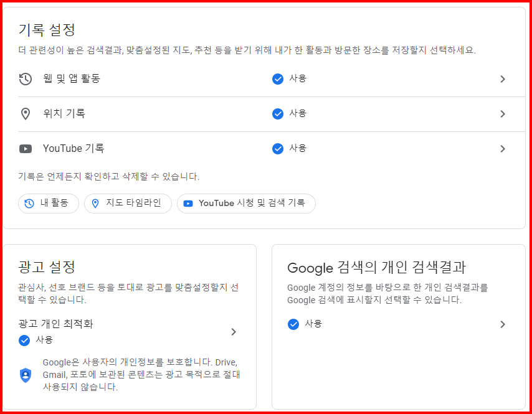Click the description beginning Google 계정의 정보를 바탕으로

[387, 294]
